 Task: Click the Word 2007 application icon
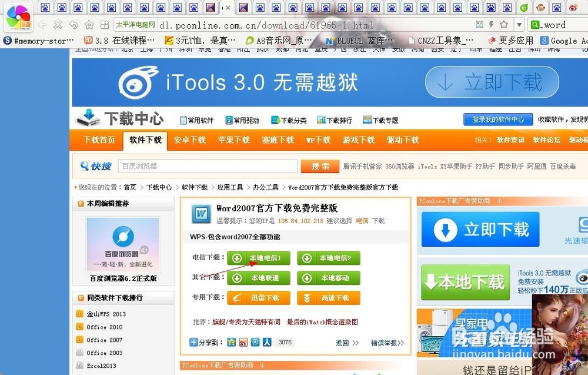201,214
